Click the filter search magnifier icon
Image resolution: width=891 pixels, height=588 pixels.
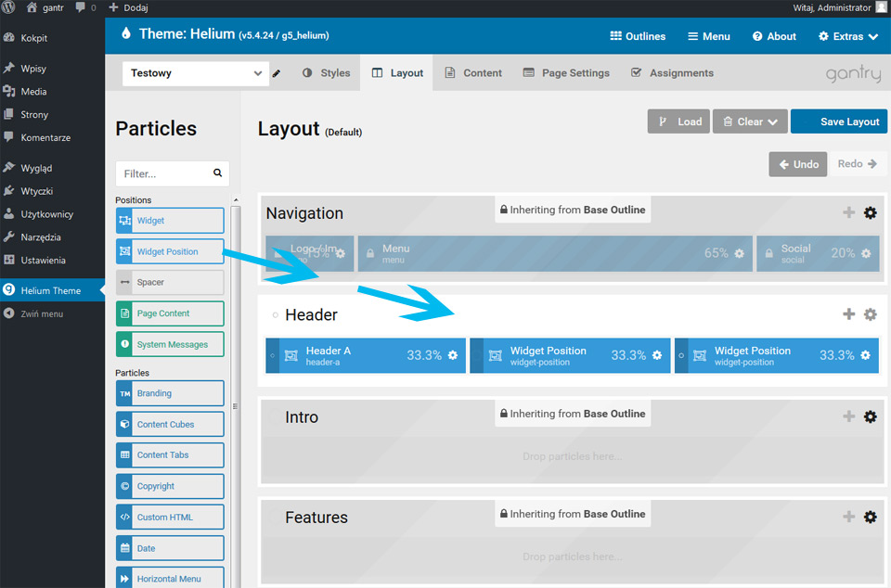[x=217, y=173]
